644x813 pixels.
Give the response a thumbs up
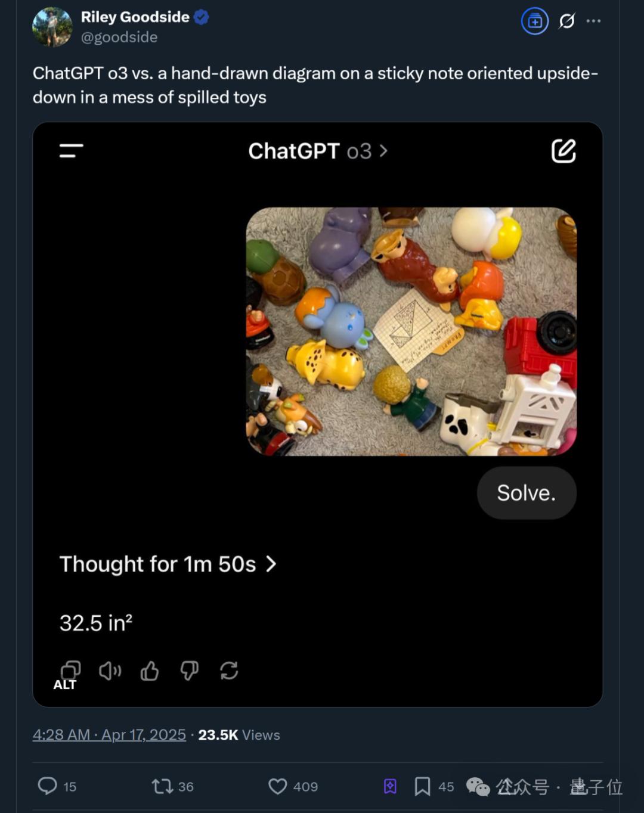pos(150,671)
